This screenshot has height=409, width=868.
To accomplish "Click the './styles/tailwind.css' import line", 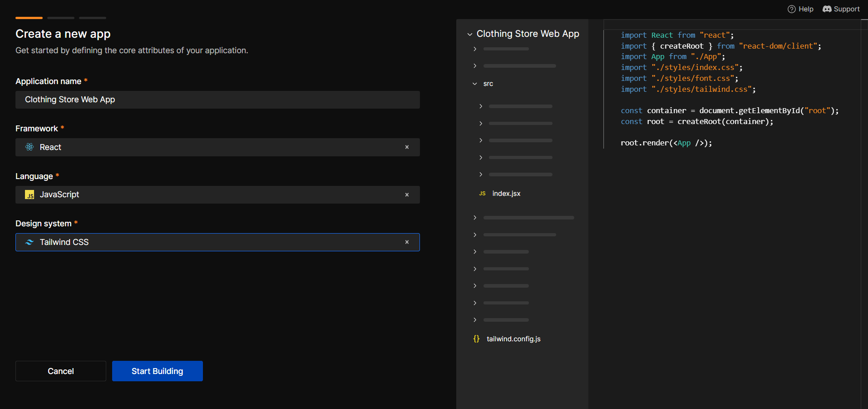I will point(688,90).
